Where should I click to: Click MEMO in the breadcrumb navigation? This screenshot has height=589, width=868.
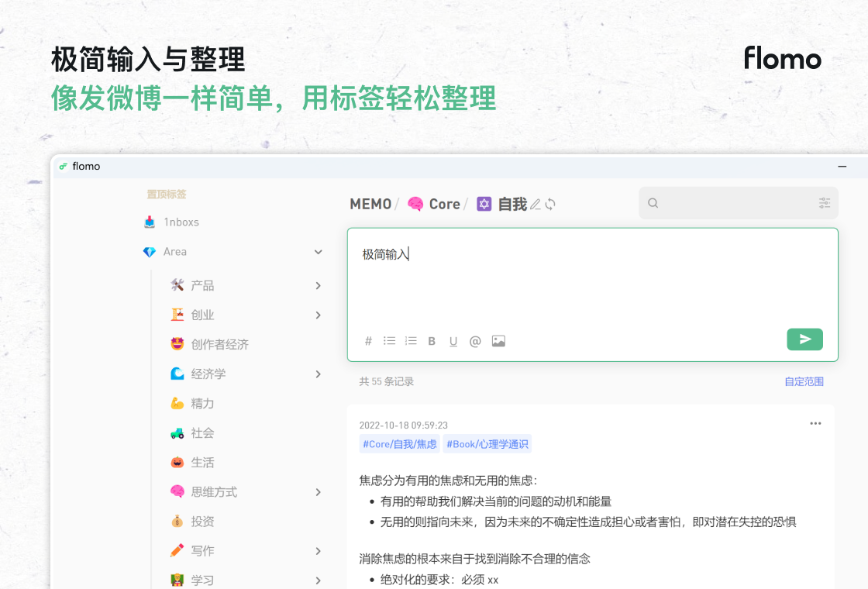370,203
